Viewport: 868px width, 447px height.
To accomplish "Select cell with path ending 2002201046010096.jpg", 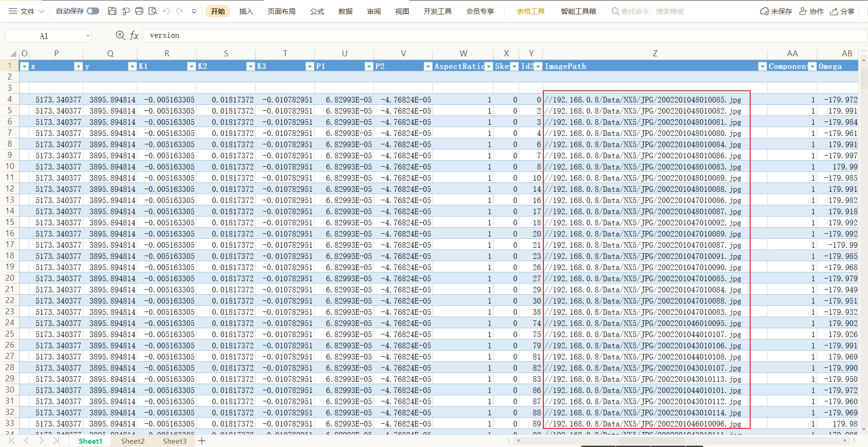I will tap(655, 424).
